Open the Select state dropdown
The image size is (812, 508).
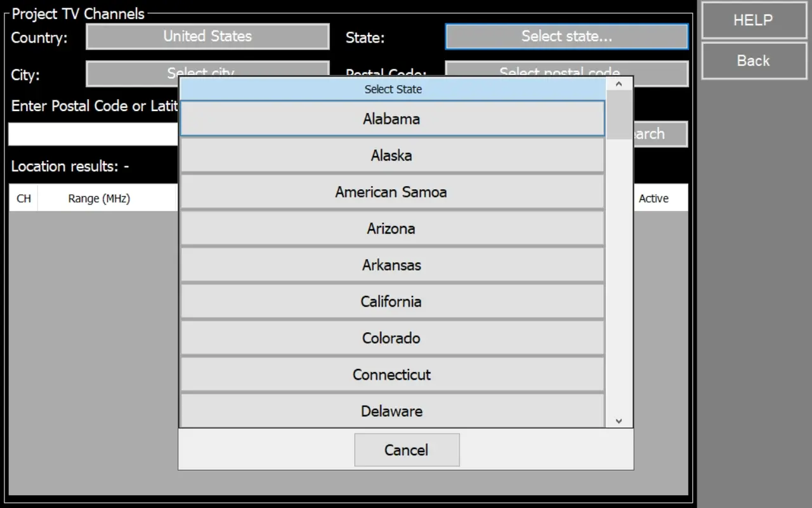tap(566, 37)
